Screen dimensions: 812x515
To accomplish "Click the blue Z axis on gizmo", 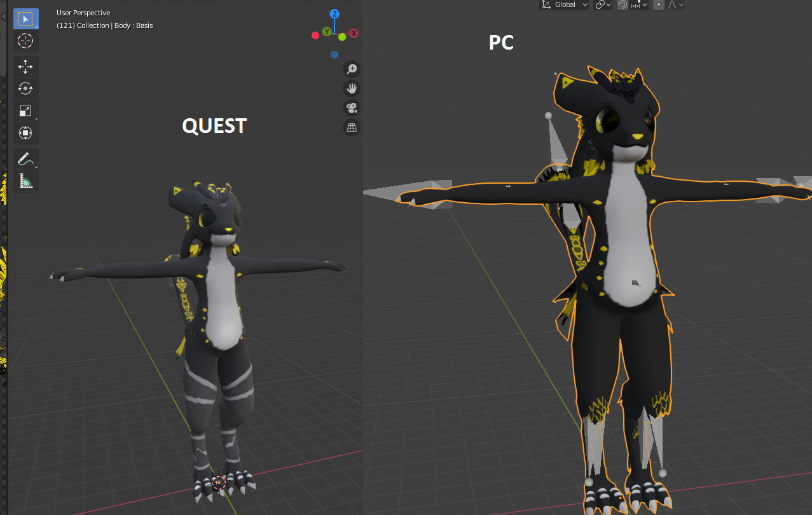I will [x=334, y=14].
